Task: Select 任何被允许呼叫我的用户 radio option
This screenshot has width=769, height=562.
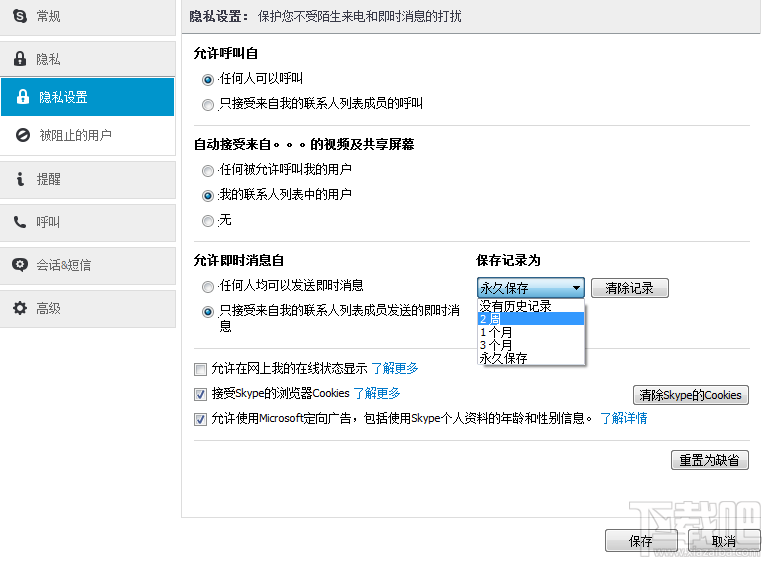Action: coord(208,171)
